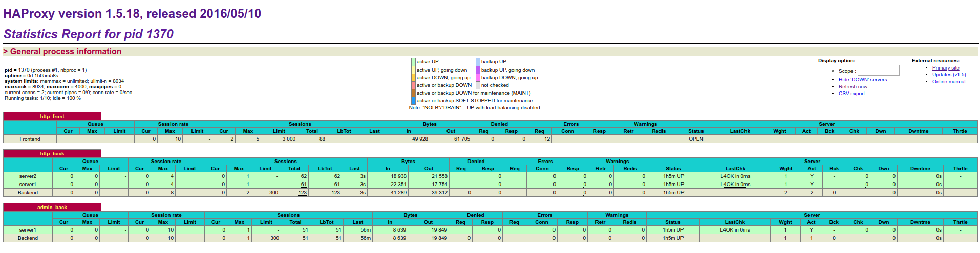This screenshot has height=253, width=980.
Task: Open the Primary site link
Action: (x=946, y=68)
